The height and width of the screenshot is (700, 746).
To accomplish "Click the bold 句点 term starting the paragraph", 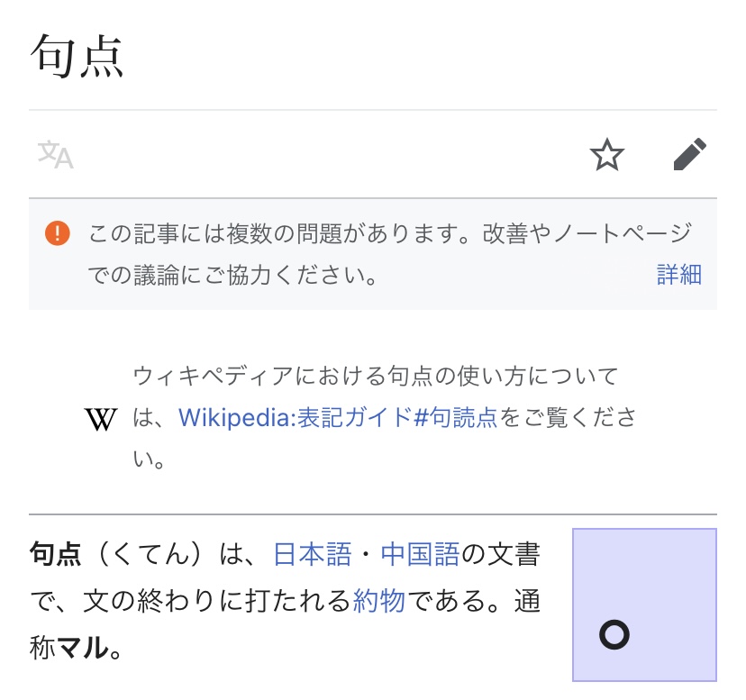I will [x=56, y=554].
